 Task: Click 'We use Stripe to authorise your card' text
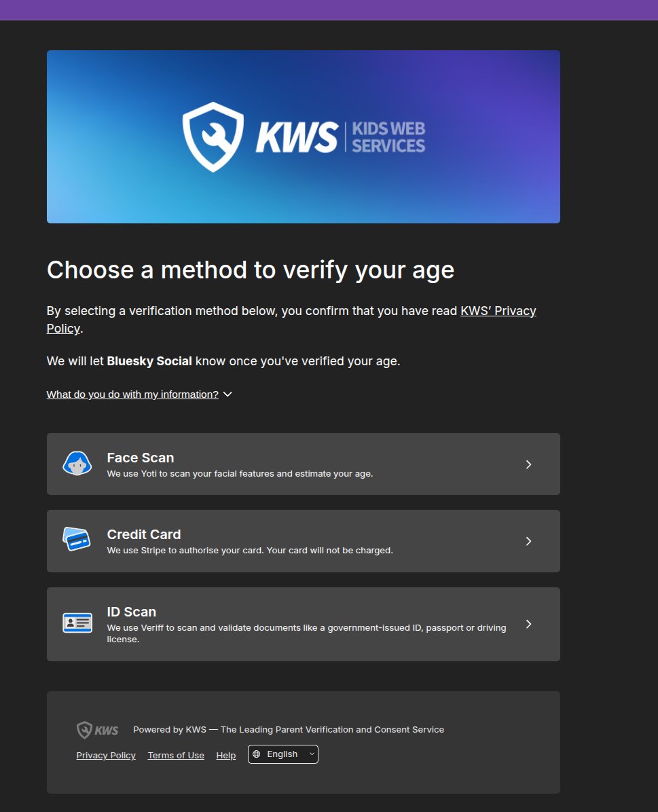pos(250,551)
